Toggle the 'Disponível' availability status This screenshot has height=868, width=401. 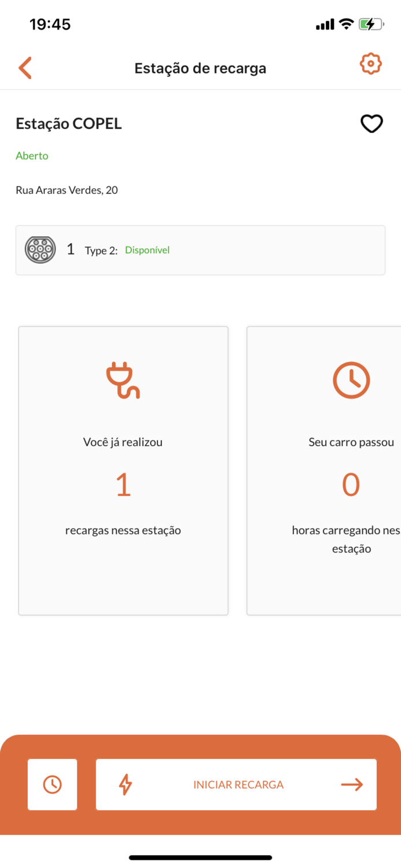click(147, 250)
